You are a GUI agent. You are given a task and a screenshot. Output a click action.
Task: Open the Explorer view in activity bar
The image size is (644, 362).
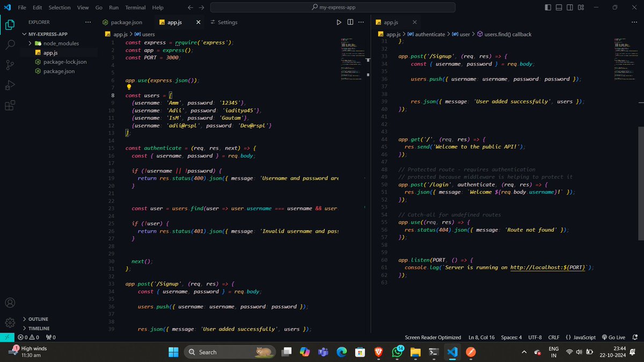coord(10,25)
